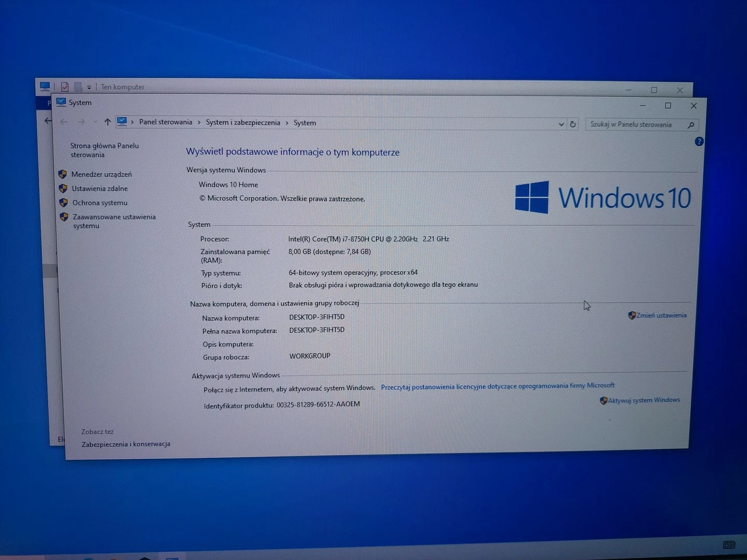Click the shield icon next to Zmień ustawienia
747x560 pixels.
point(632,315)
